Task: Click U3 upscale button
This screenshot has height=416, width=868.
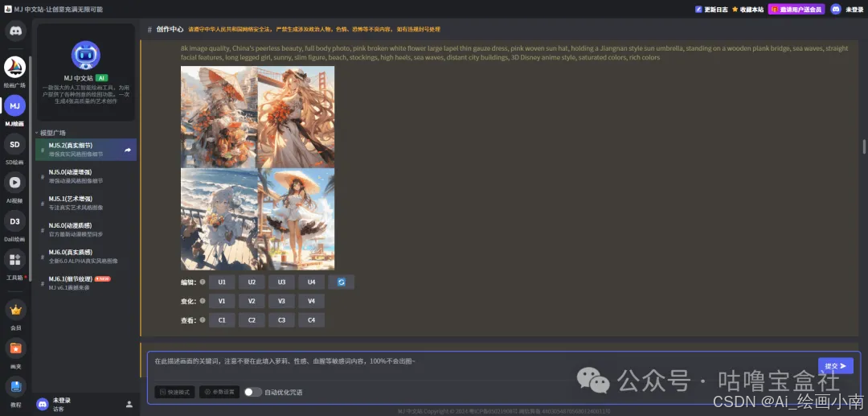Action: coord(282,282)
